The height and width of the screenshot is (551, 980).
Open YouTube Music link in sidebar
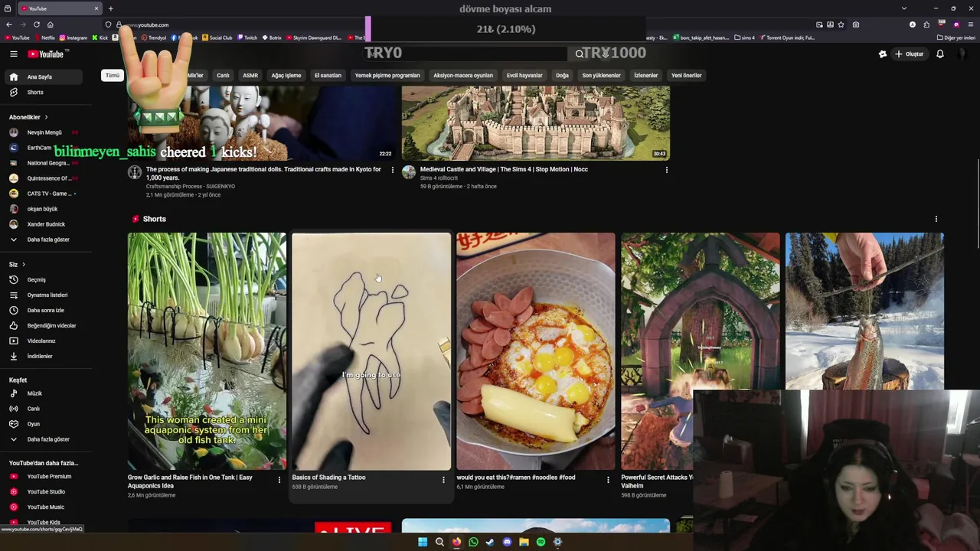pos(43,507)
